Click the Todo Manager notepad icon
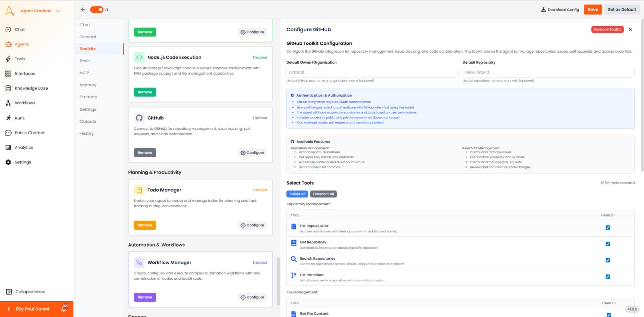The width and height of the screenshot is (644, 317). (x=139, y=190)
